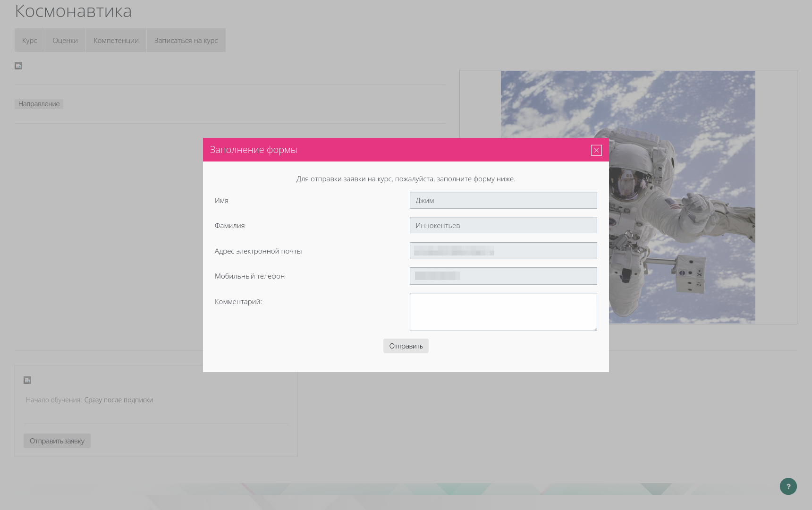This screenshot has width=812, height=510.
Task: Open the Оценки tab
Action: pos(65,40)
